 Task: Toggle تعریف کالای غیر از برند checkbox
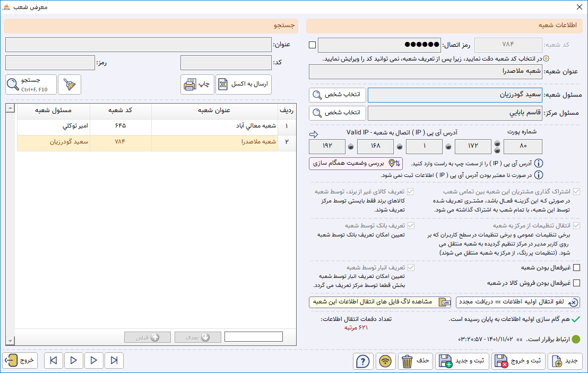click(x=411, y=192)
